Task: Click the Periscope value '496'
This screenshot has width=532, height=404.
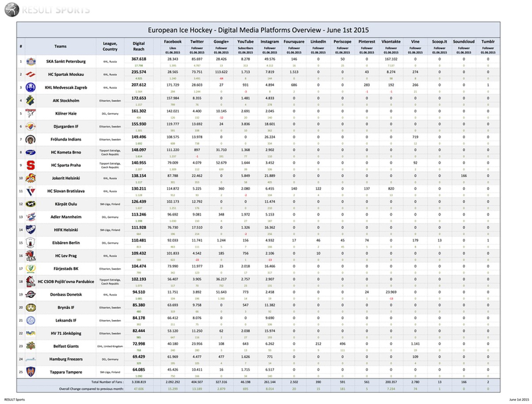Action: coord(342,344)
